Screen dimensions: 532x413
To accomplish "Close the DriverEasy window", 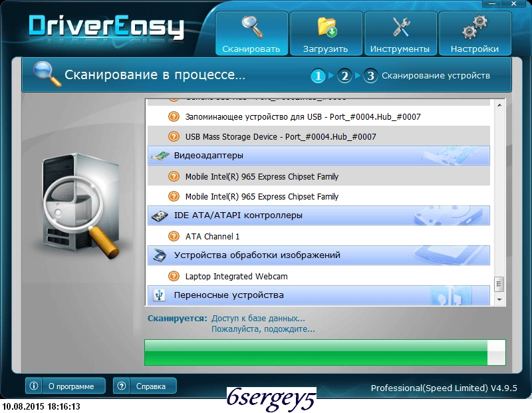I will 513,4.
